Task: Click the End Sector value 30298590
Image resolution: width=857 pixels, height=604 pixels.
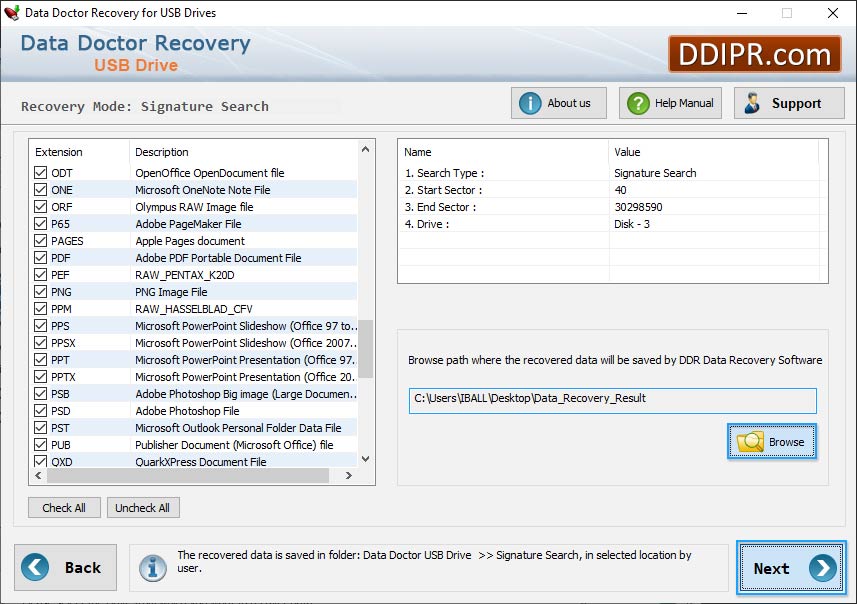Action: coord(638,207)
